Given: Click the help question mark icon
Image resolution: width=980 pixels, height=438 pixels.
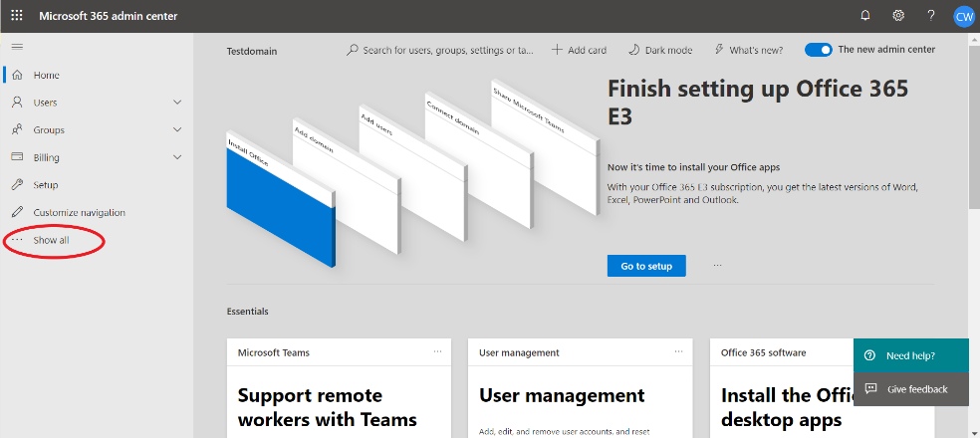Looking at the screenshot, I should (931, 16).
